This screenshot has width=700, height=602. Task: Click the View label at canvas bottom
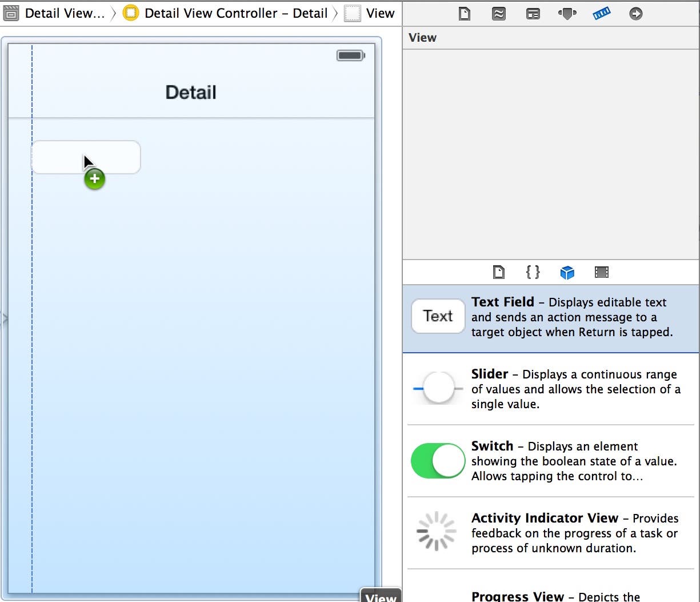[x=381, y=596]
